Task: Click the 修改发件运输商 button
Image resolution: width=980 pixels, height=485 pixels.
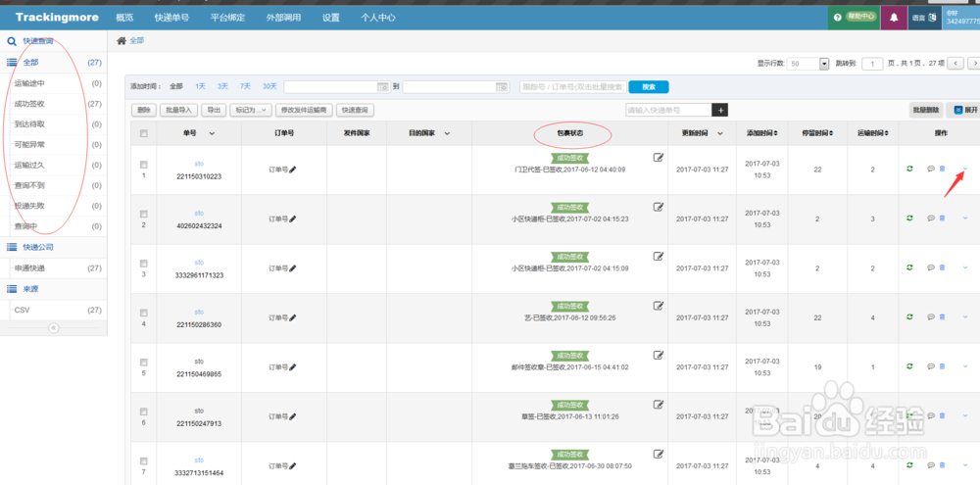Action: (x=305, y=110)
